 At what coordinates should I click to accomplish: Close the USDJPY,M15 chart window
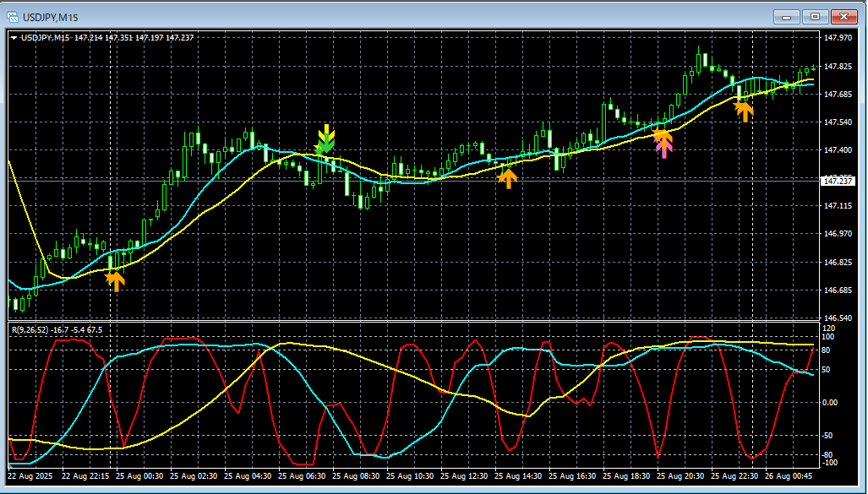click(844, 16)
